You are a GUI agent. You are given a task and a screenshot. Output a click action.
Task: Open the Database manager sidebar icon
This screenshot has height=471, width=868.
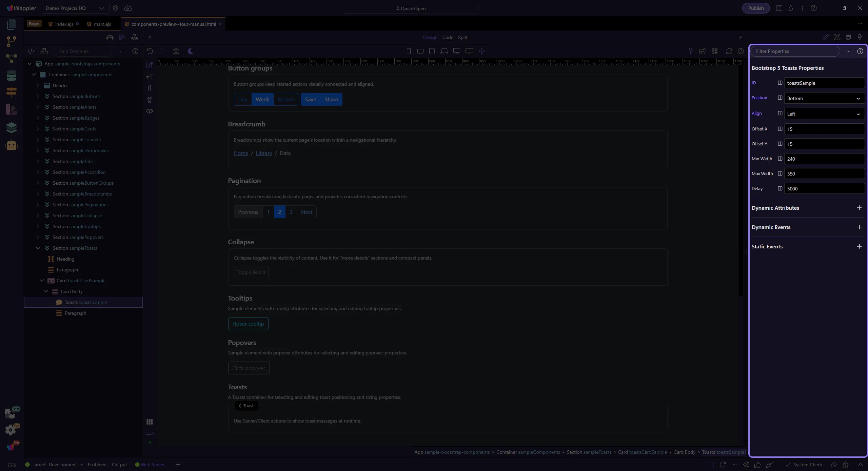coord(12,76)
